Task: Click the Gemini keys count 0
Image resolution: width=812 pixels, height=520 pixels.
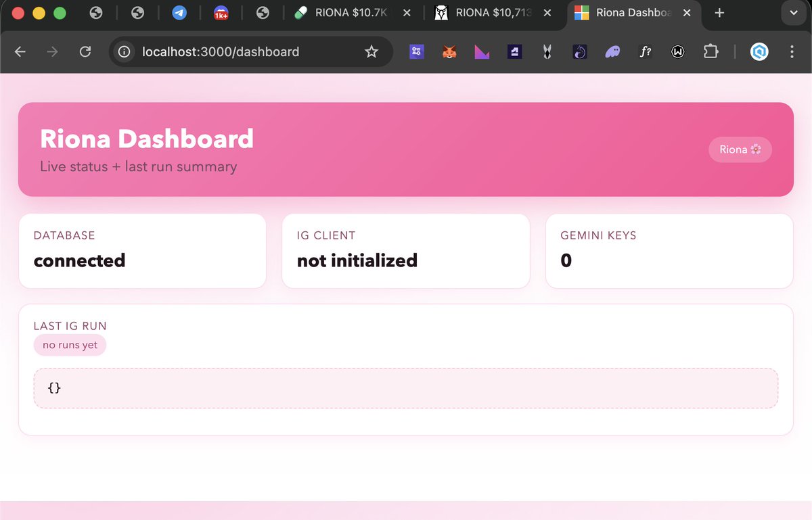Action: (566, 260)
